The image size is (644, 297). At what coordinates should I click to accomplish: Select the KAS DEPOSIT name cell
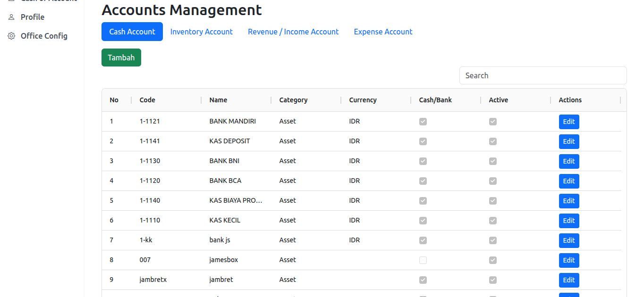(x=229, y=141)
